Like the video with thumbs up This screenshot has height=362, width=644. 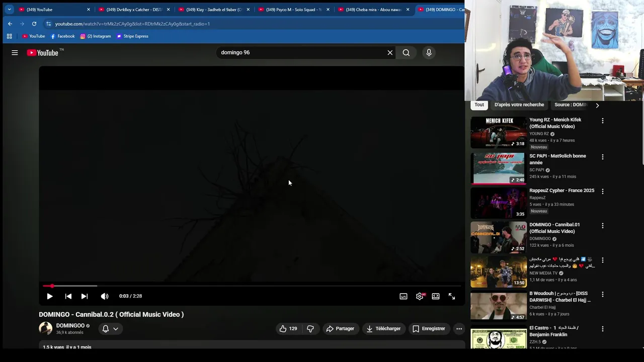pos(288,329)
